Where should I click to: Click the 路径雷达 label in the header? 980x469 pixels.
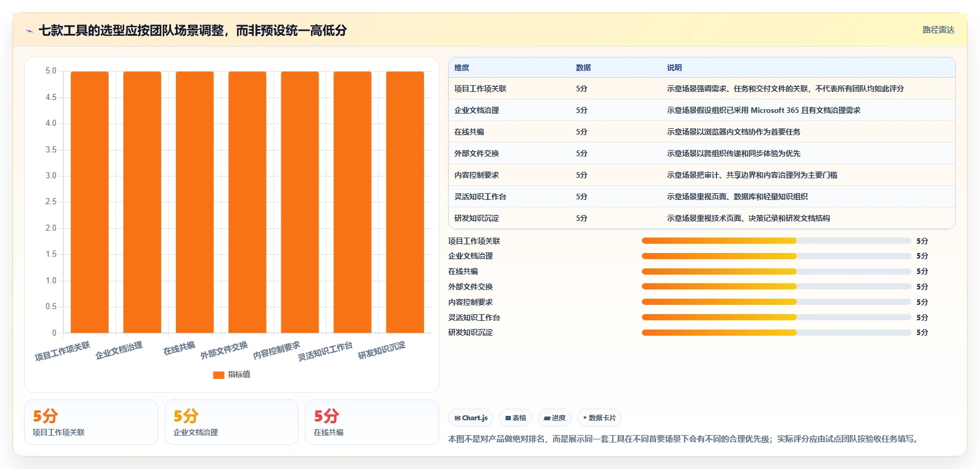938,30
